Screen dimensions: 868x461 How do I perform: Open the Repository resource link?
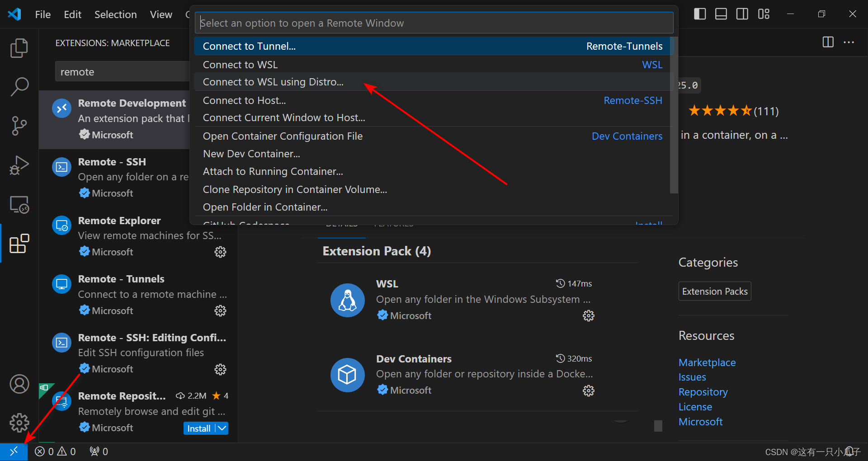coord(703,392)
